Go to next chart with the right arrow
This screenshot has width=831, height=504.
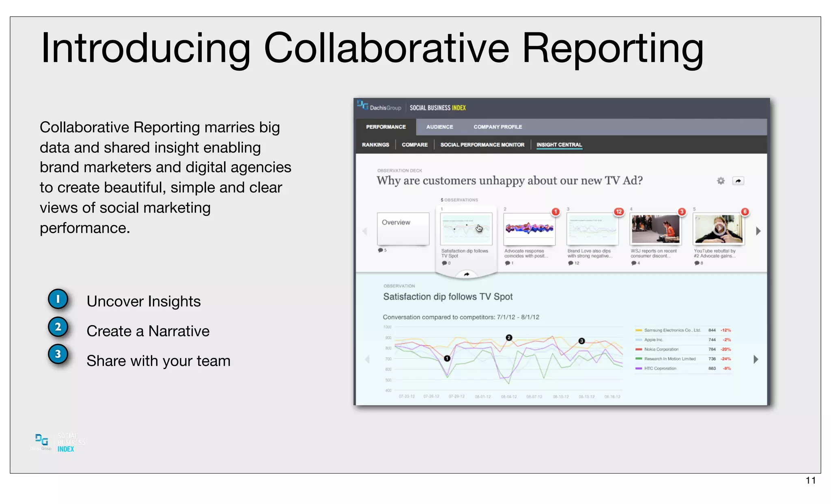[x=756, y=359]
